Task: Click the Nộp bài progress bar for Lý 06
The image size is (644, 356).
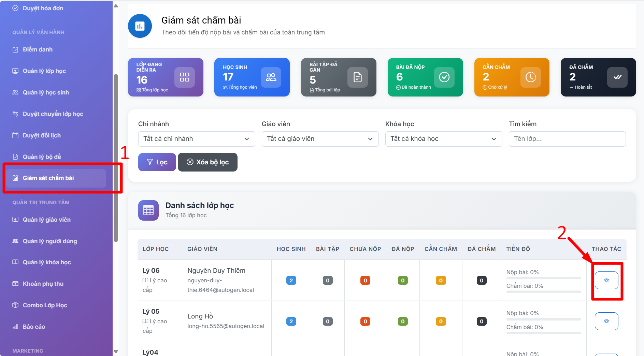Action: 543,278
